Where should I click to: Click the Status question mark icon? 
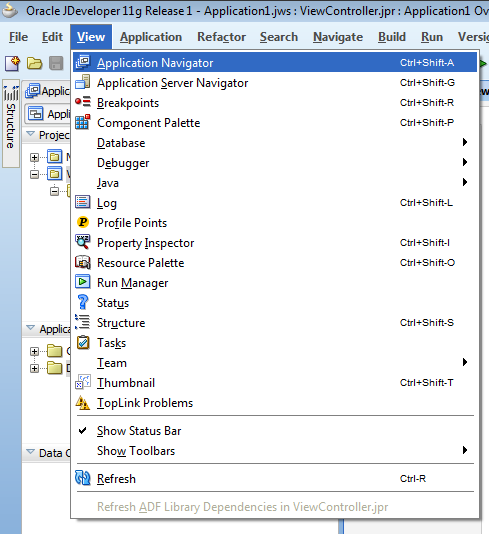pos(83,302)
